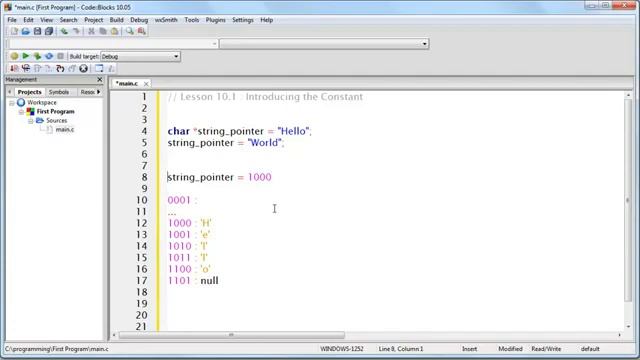The image size is (640, 360).
Task: Click the Run to cursor debugger icon
Action: point(26,69)
